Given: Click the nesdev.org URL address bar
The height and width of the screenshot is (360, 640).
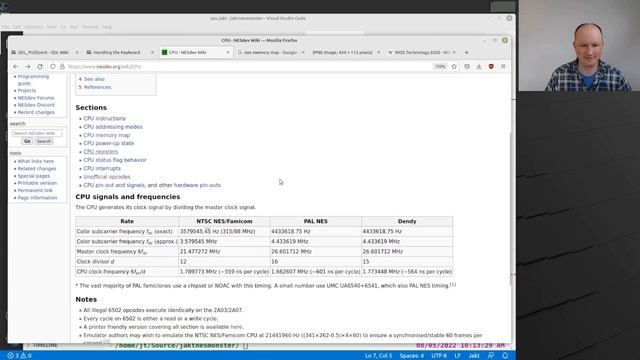Looking at the screenshot, I should click(245, 67).
